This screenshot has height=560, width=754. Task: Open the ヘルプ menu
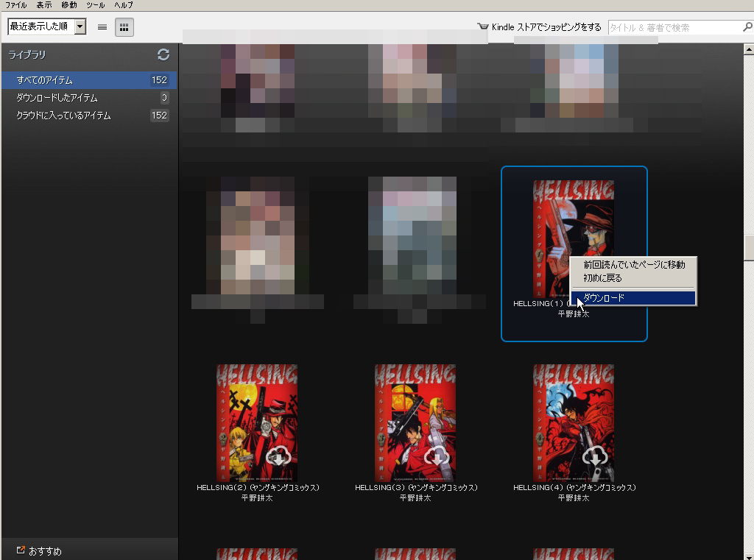click(x=123, y=5)
